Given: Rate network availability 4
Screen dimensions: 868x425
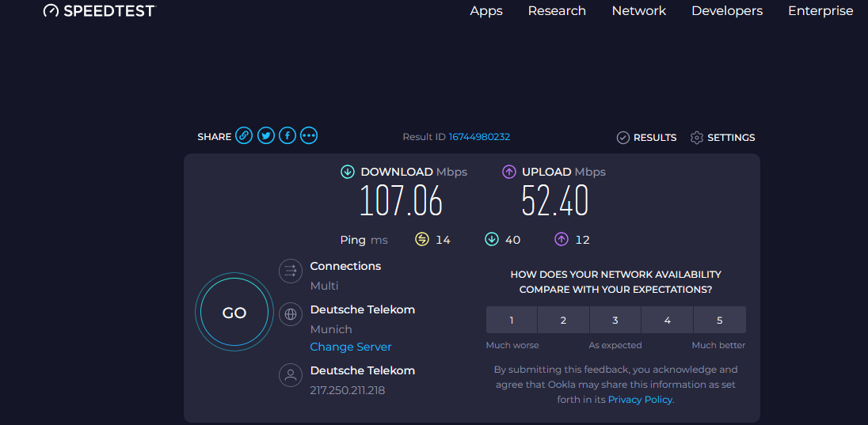Looking at the screenshot, I should [x=667, y=320].
